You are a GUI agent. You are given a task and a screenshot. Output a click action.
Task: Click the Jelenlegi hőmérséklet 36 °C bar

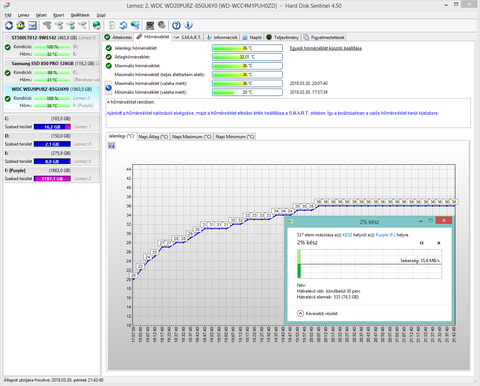(x=247, y=48)
